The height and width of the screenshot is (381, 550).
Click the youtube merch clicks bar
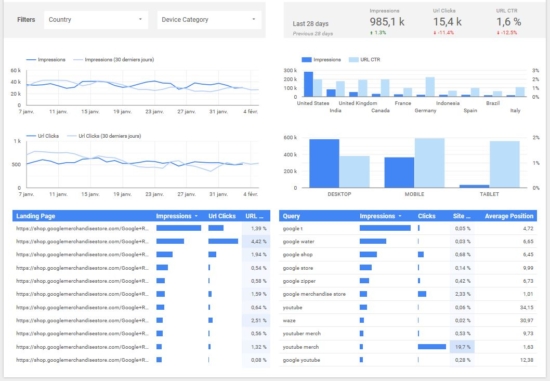(x=432, y=347)
